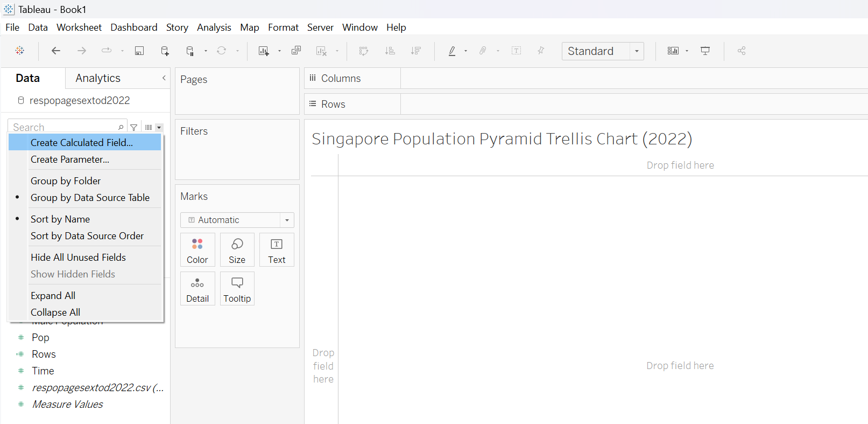Click the Highlight pen icon
The width and height of the screenshot is (868, 424).
point(452,51)
